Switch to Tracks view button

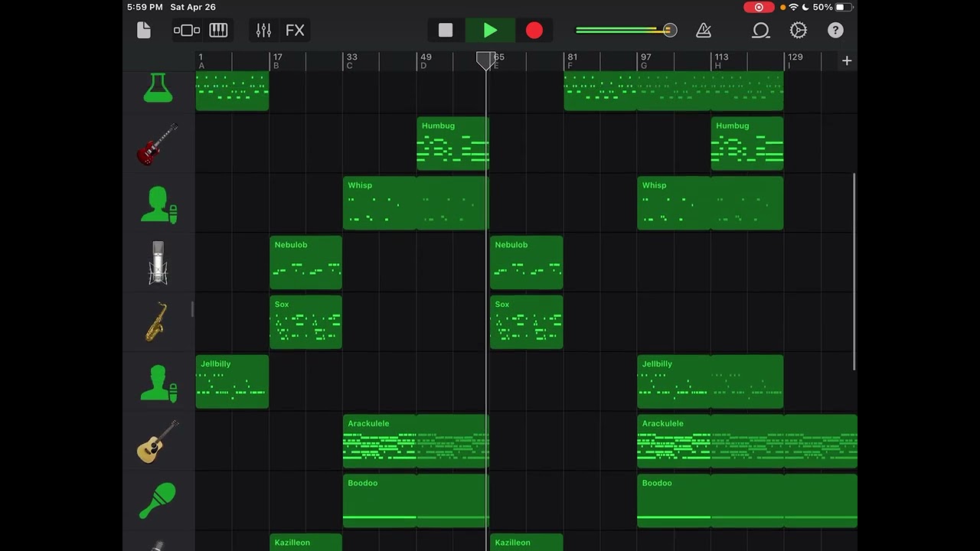(187, 31)
